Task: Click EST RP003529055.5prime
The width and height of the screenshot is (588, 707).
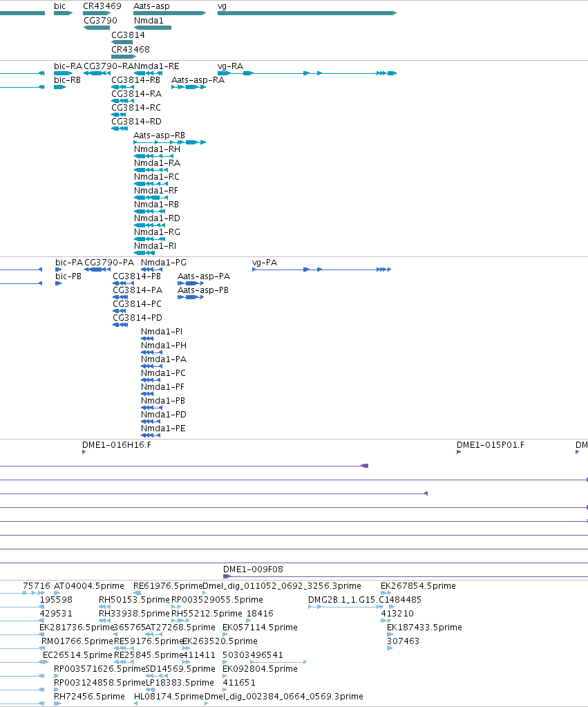Action: click(176, 607)
